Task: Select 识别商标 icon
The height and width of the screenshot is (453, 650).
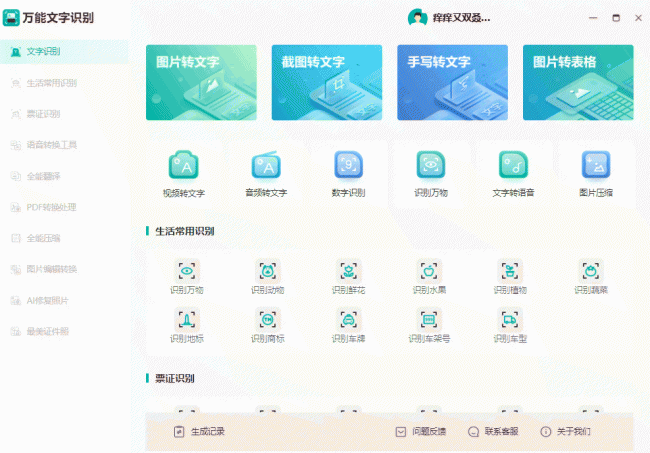Action: click(x=268, y=320)
